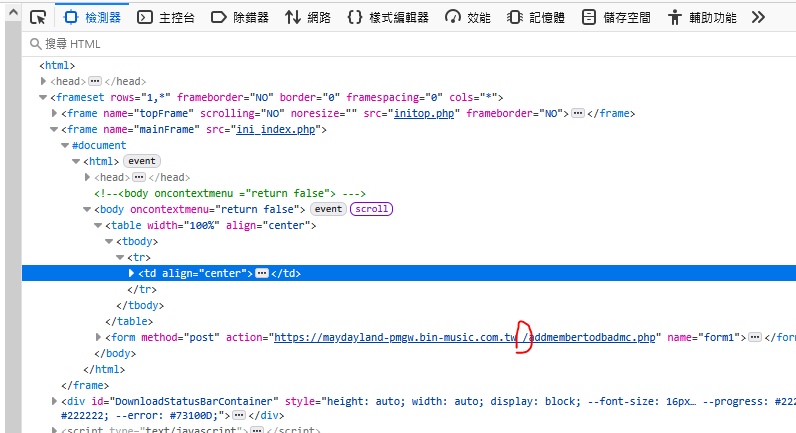The image size is (796, 433).
Task: Open the 檢測器 inspector tab
Action: click(92, 18)
